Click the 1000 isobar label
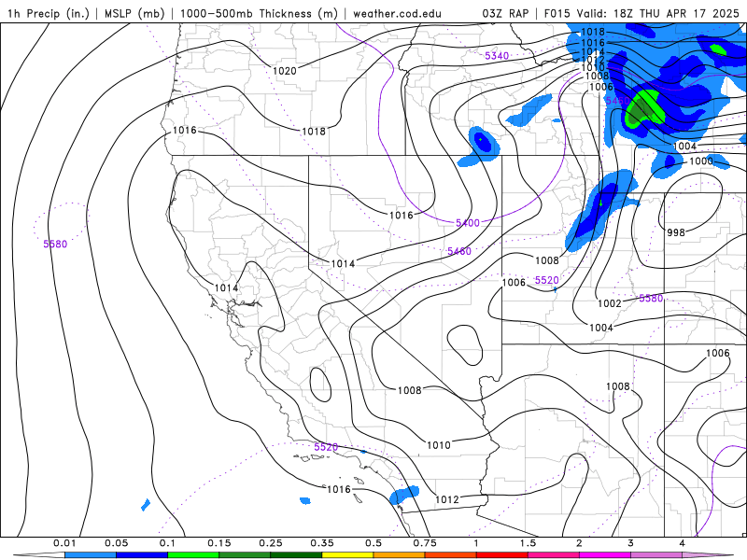This screenshot has height=560, width=747. (701, 161)
